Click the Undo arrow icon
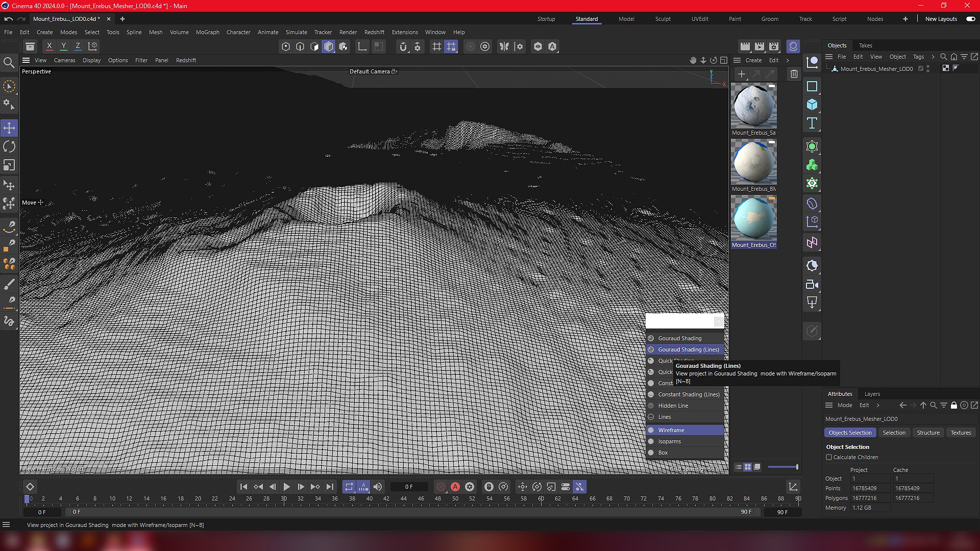This screenshot has height=551, width=980. point(9,19)
